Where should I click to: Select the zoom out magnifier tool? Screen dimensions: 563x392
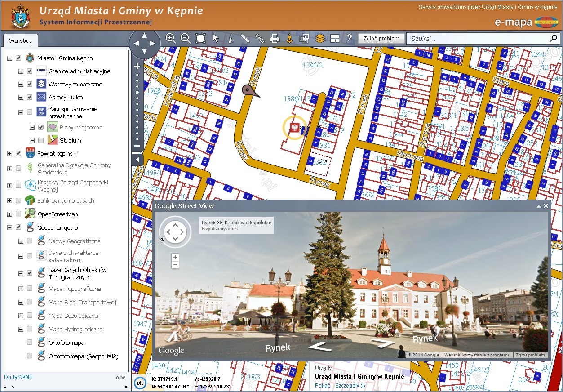pos(186,38)
